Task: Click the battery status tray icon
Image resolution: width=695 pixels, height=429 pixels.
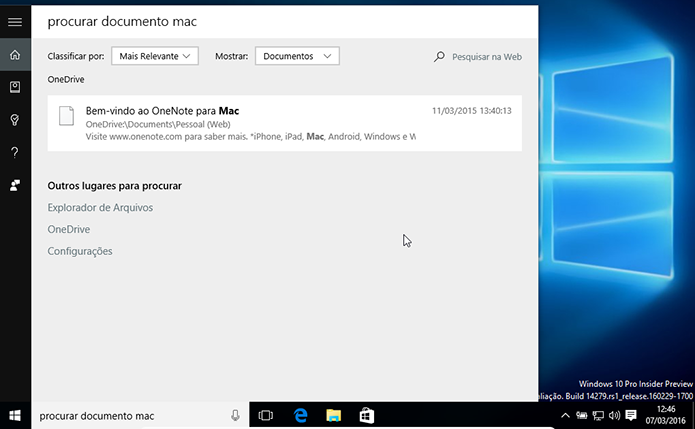Action: point(582,416)
